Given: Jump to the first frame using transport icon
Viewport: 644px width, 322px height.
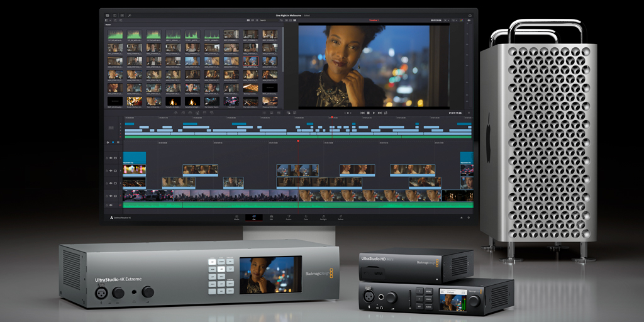Looking at the screenshot, I should tap(361, 113).
